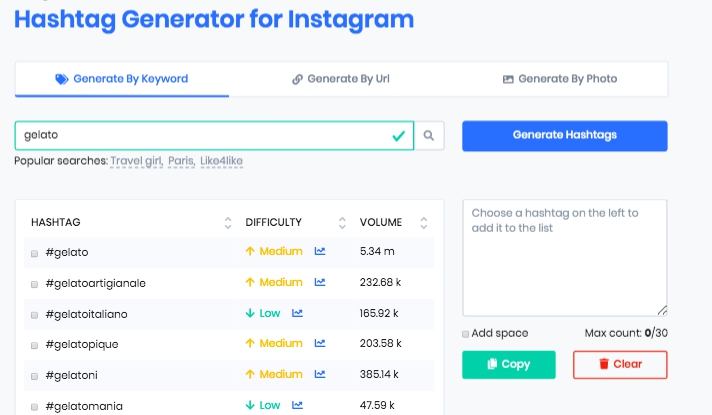Open trend chart icon for #gelatoitaliano
Image resolution: width=712 pixels, height=415 pixels.
click(x=297, y=313)
